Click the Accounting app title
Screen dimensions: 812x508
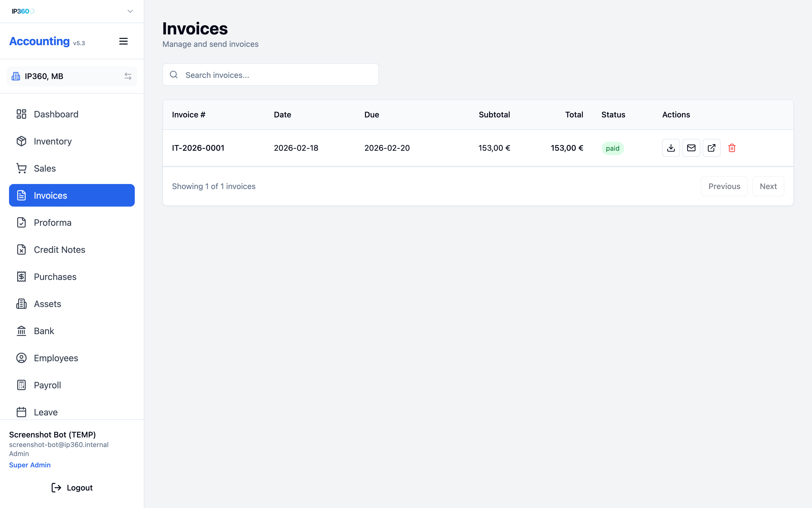39,41
